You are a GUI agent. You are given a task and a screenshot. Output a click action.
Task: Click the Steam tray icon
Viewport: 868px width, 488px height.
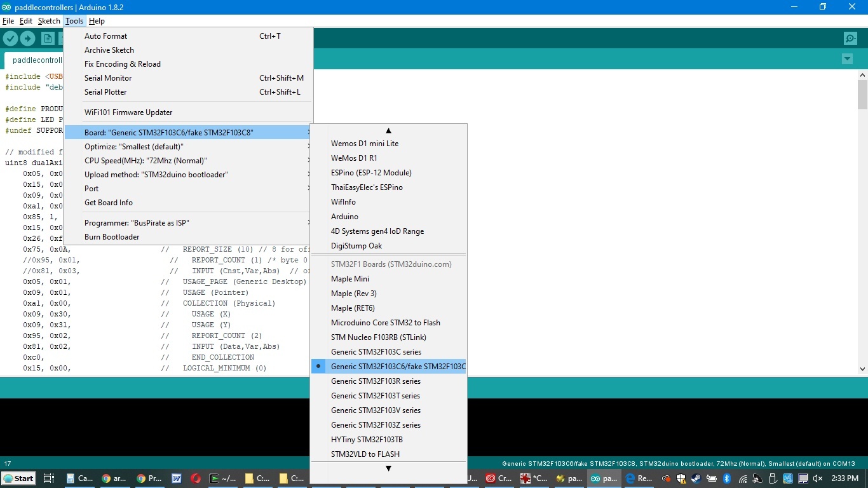click(x=697, y=478)
